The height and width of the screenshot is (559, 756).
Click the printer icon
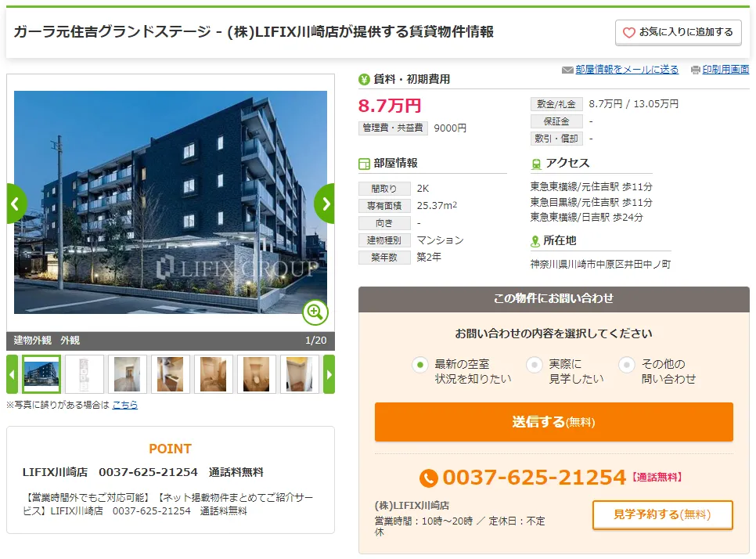pos(695,70)
